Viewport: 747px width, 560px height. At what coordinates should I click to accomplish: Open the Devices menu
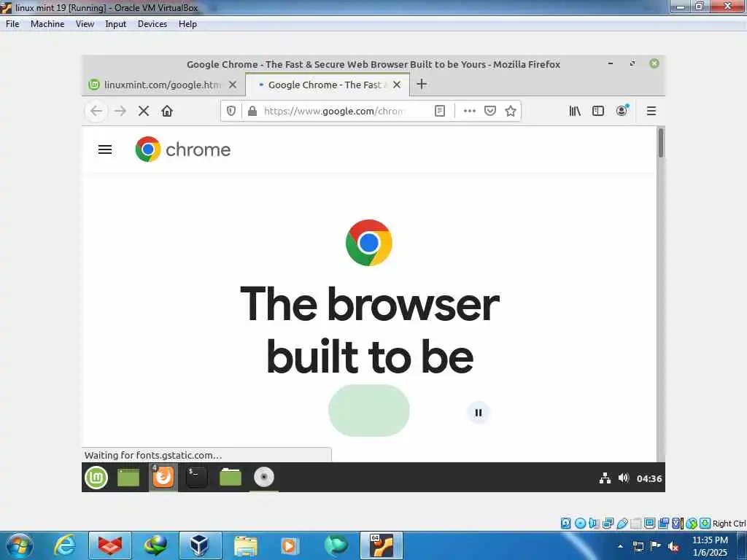pos(152,24)
